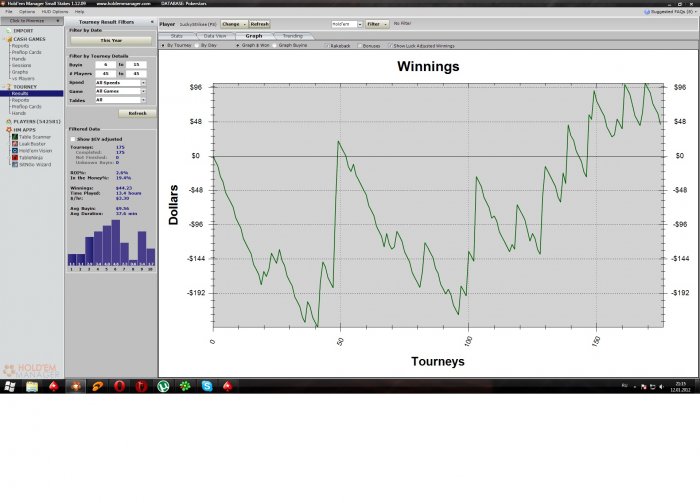Click the Import icon in sidebar
The image size is (700, 503).
click(8, 30)
